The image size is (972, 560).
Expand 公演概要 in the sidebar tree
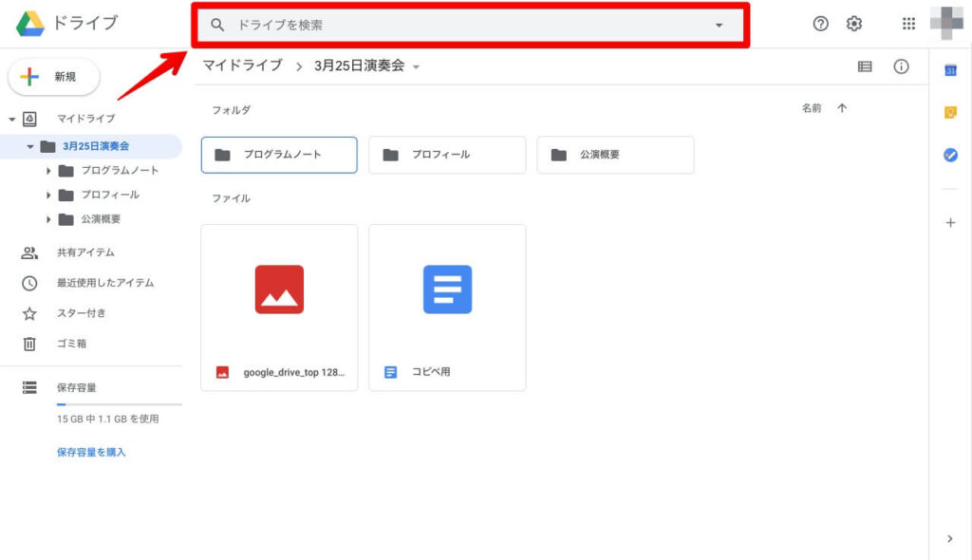coord(48,219)
